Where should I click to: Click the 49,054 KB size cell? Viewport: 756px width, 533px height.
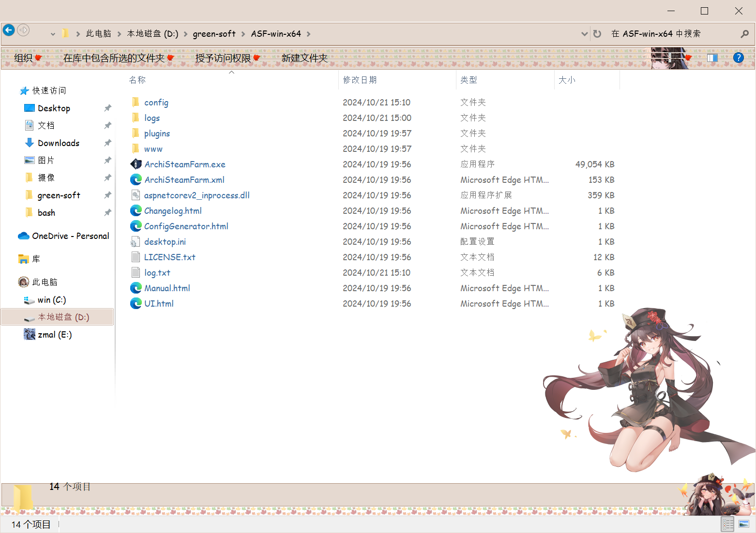[595, 164]
